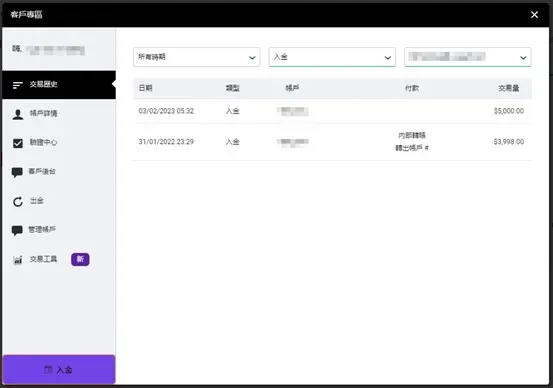Click the checkmark icon for 驗證中心
553x388 pixels.
18,143
